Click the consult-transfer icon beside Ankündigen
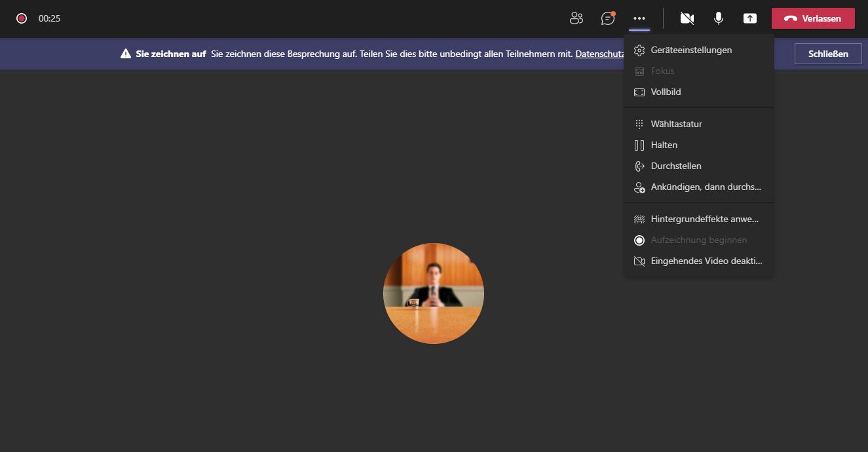Viewport: 868px width, 452px height. [x=639, y=187]
